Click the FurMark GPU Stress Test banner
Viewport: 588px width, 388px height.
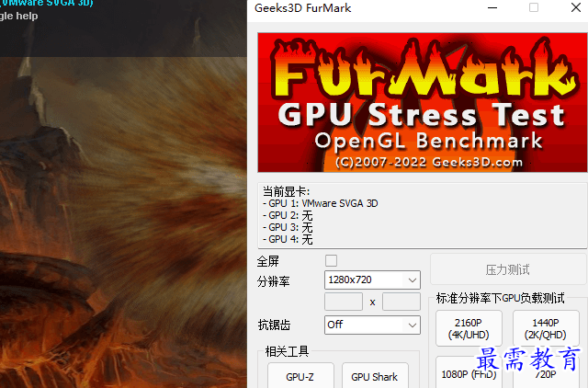pos(423,102)
